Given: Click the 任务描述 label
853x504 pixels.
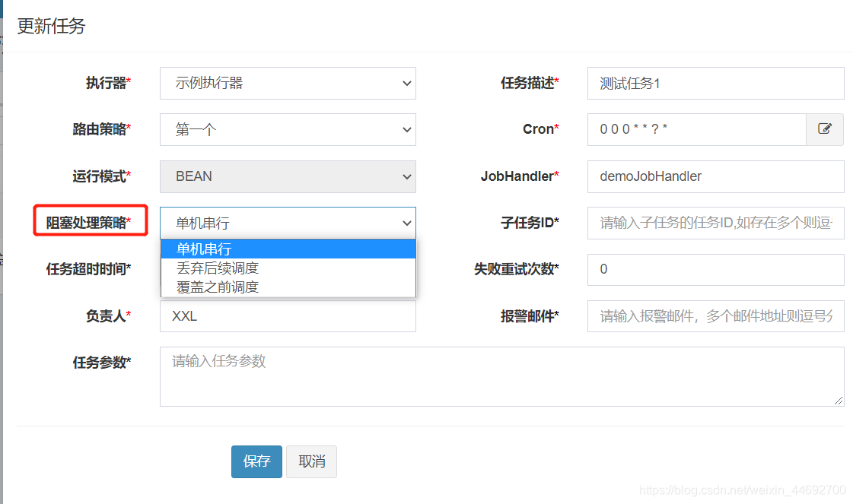Looking at the screenshot, I should [x=530, y=83].
